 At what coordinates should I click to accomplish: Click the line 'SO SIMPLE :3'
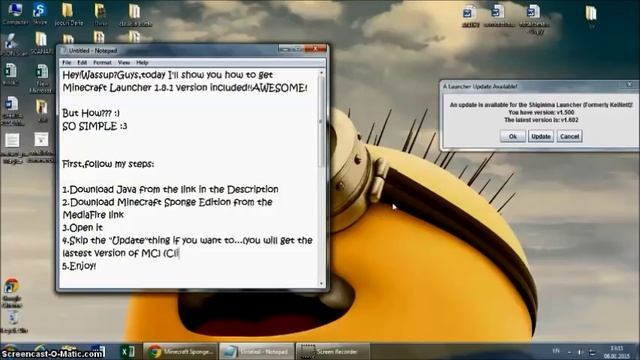[95, 126]
